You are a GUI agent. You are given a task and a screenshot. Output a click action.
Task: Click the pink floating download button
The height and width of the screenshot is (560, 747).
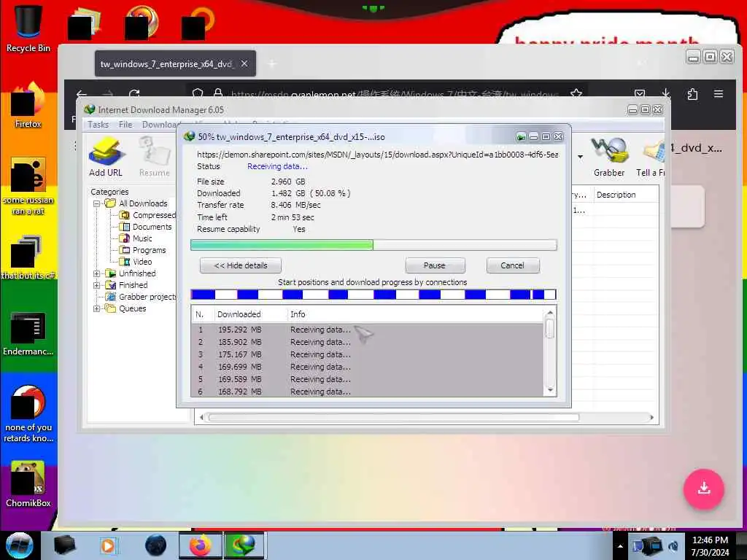(704, 489)
